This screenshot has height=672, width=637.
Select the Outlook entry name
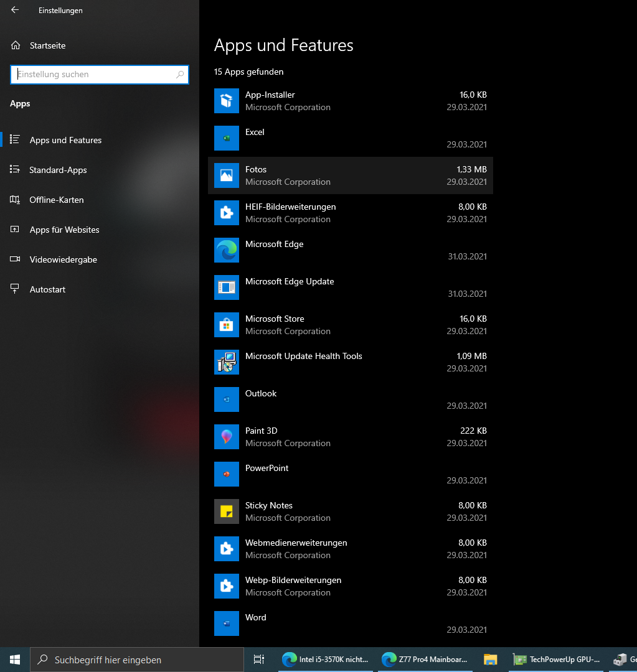click(x=261, y=393)
